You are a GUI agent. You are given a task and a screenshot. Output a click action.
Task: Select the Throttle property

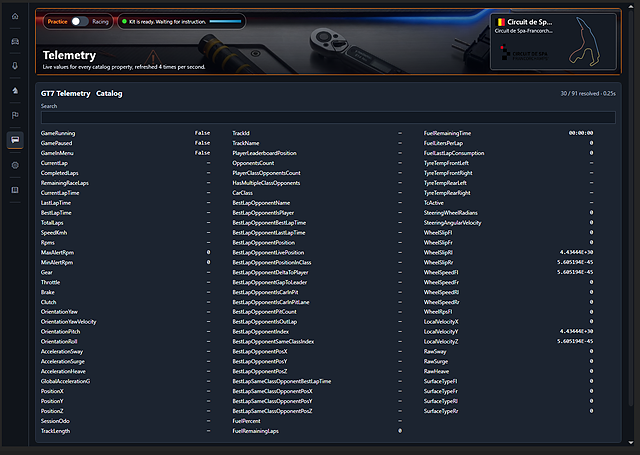tap(50, 282)
